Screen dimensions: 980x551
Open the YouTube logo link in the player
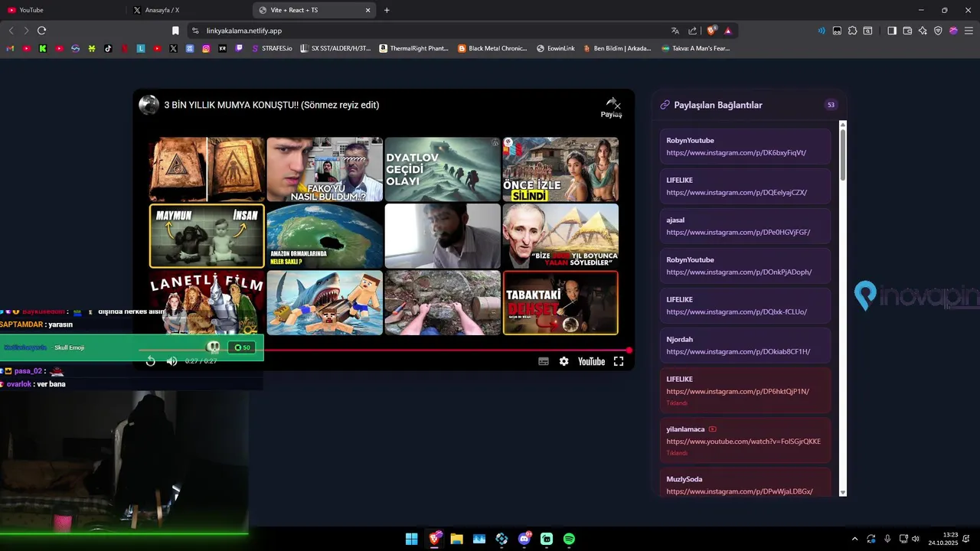[x=591, y=361]
